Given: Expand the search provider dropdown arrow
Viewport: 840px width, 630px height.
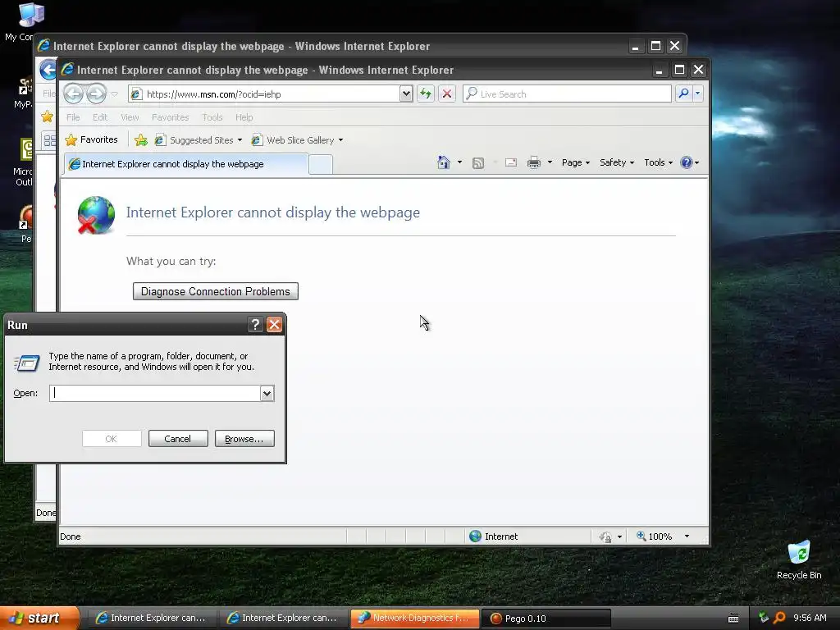Looking at the screenshot, I should tap(697, 94).
